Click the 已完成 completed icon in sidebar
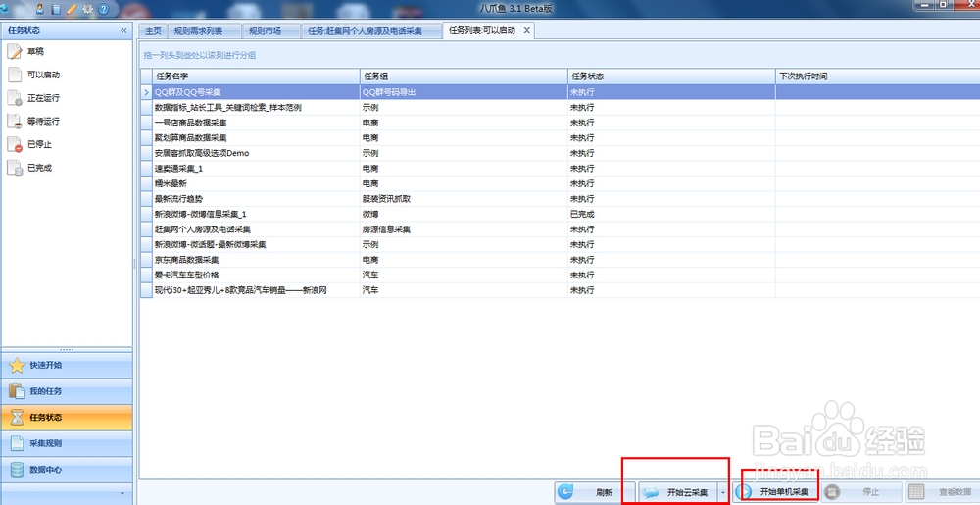 click(15, 168)
